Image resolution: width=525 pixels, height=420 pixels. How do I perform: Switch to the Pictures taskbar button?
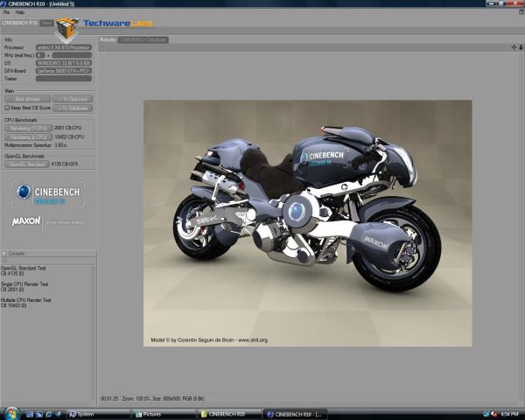164,414
